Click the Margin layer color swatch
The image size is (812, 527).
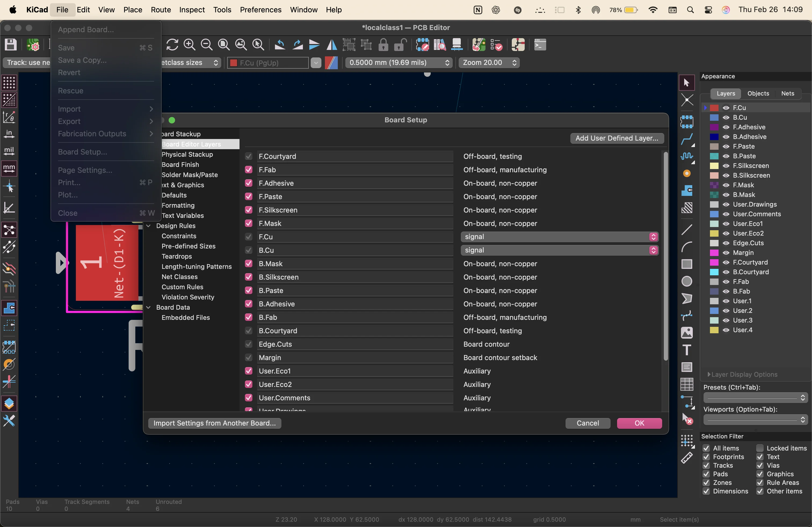pyautogui.click(x=714, y=252)
